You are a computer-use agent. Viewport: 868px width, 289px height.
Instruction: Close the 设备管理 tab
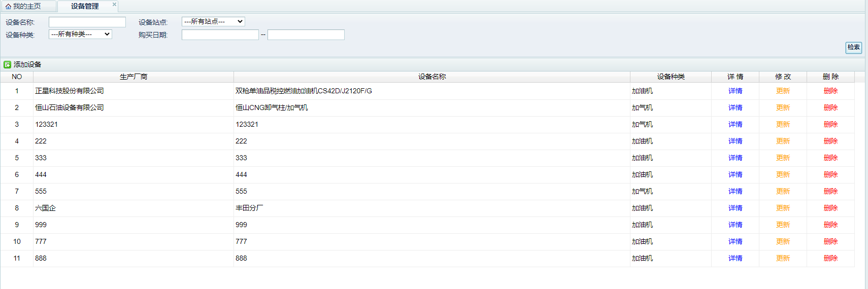point(114,5)
